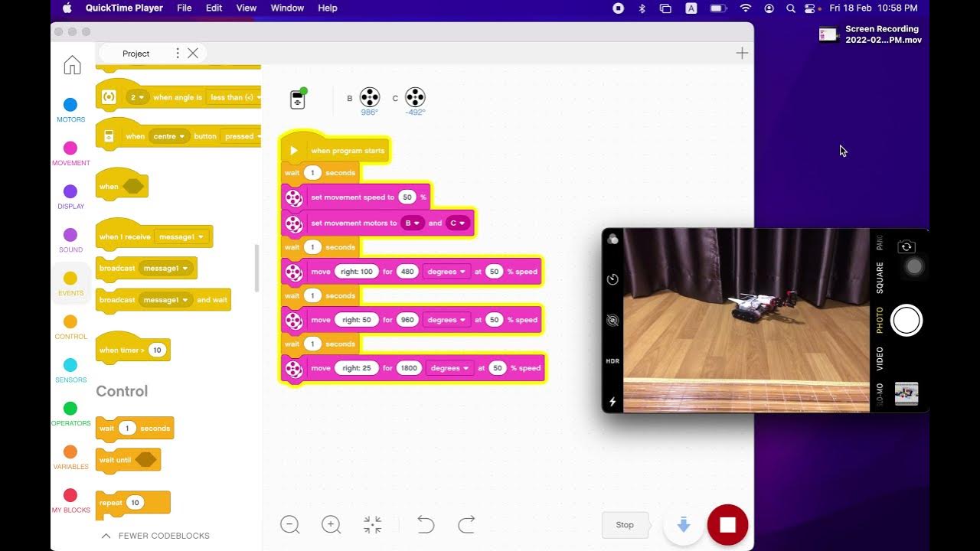Open QuickTime Player menu
The width and height of the screenshot is (980, 551).
124,8
